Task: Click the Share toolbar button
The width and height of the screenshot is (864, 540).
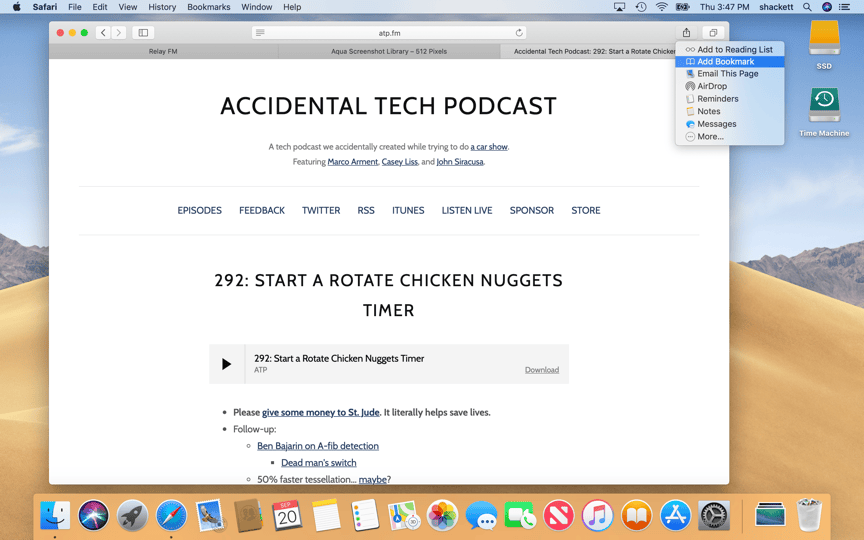Action: tap(687, 33)
